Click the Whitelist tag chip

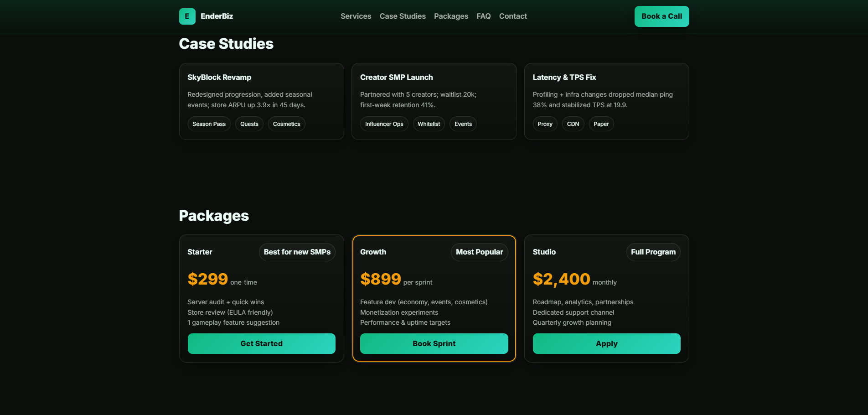(429, 124)
